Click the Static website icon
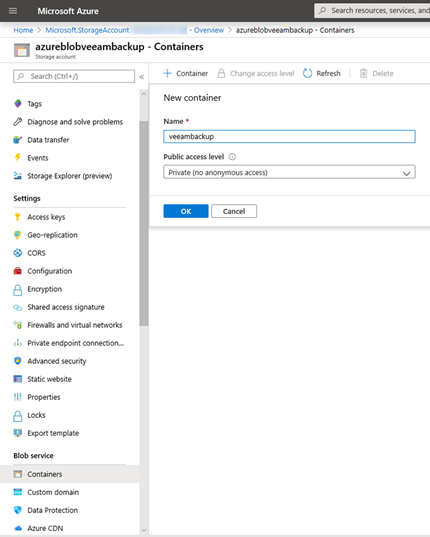The width and height of the screenshot is (430, 537). tap(17, 379)
